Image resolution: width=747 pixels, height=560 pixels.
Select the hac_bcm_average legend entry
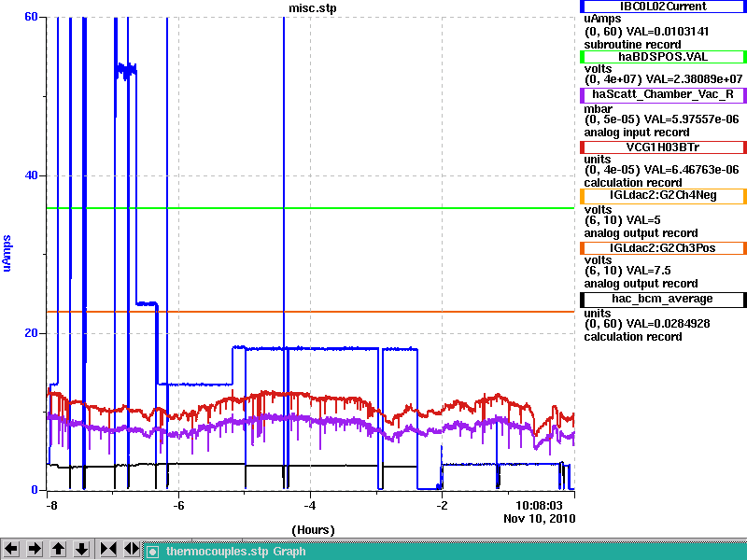(663, 299)
